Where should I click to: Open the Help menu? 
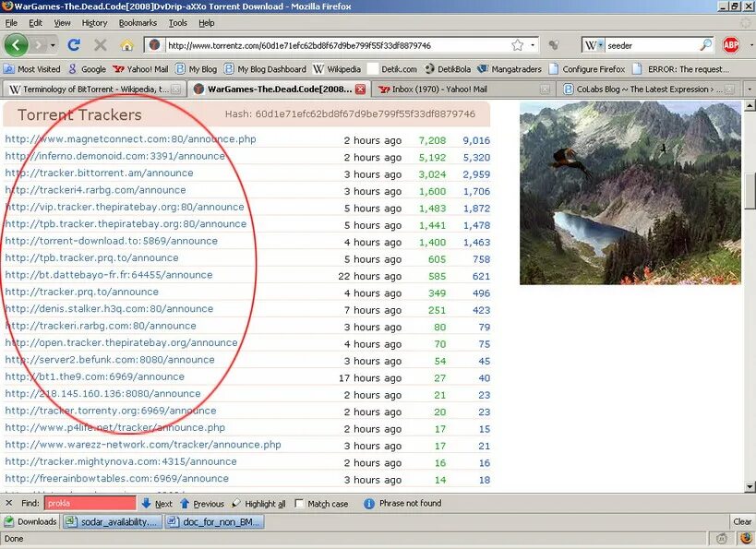[x=207, y=23]
